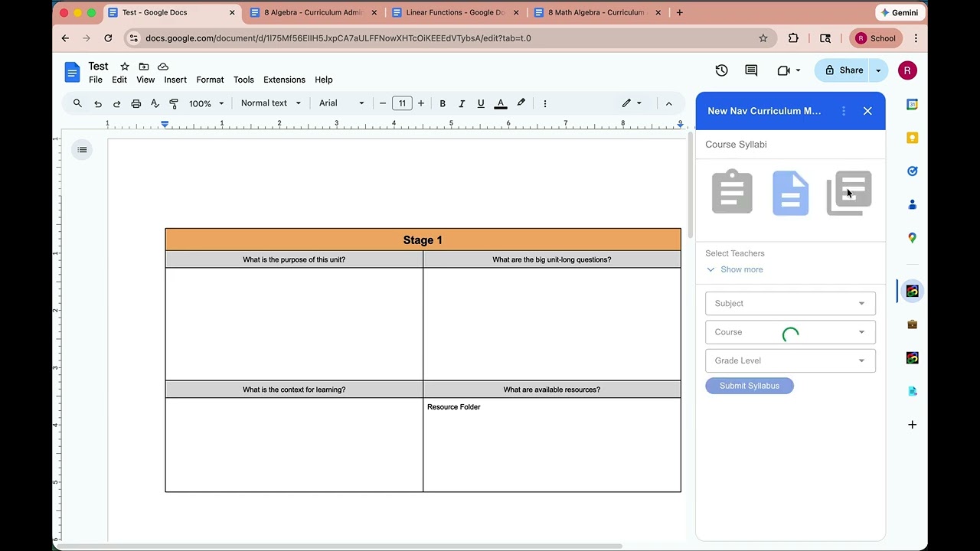
Task: Open Google Tasks in side panel
Action: [912, 171]
